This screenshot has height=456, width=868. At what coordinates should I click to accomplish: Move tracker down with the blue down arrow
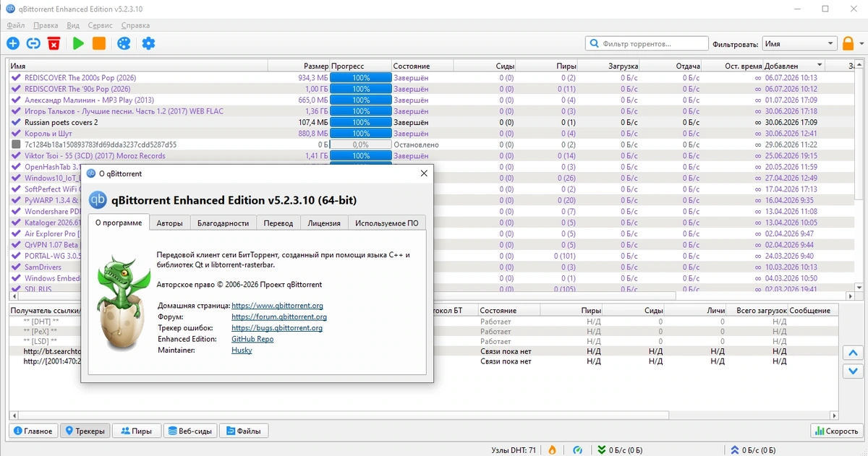(853, 371)
